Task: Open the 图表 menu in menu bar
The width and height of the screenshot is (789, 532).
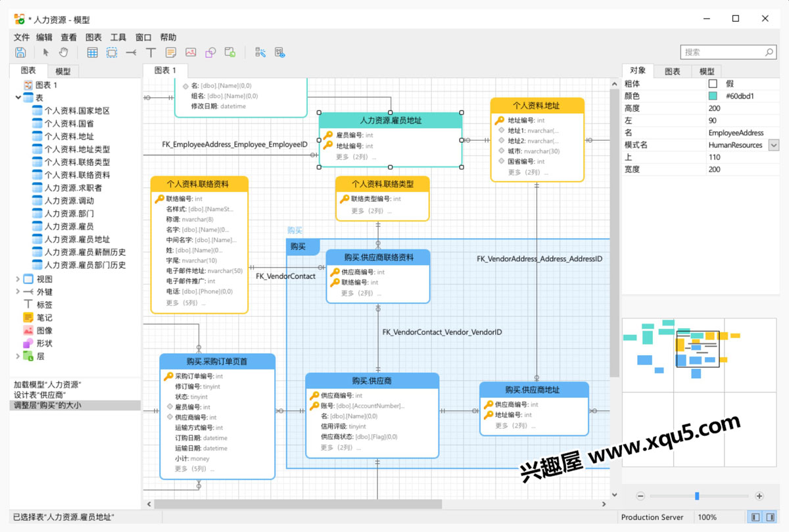Action: click(93, 37)
